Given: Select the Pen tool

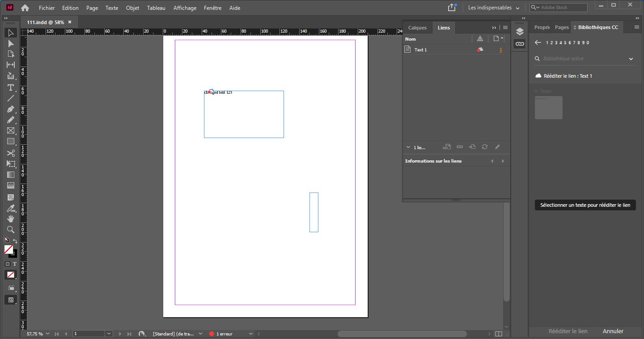Looking at the screenshot, I should click(x=10, y=109).
